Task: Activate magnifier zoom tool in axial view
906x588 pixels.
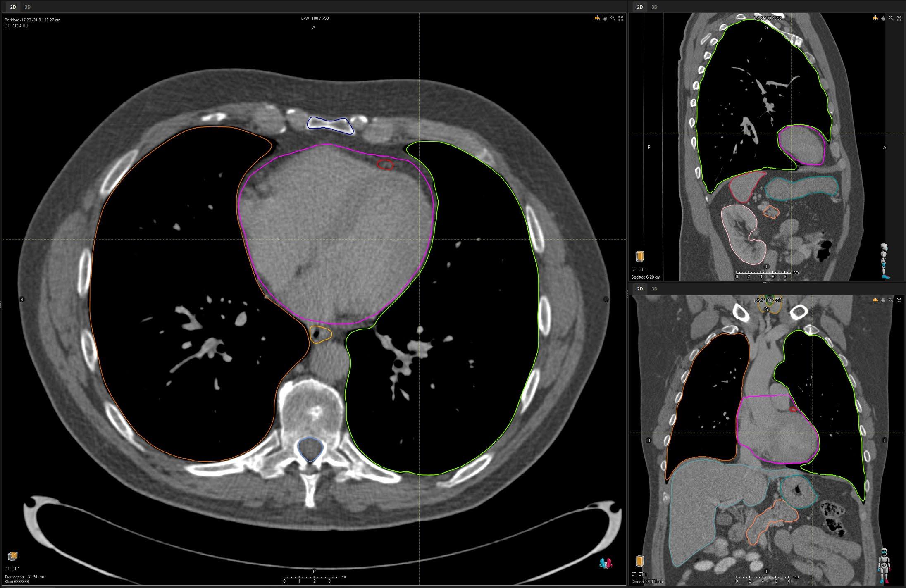Action: point(613,18)
